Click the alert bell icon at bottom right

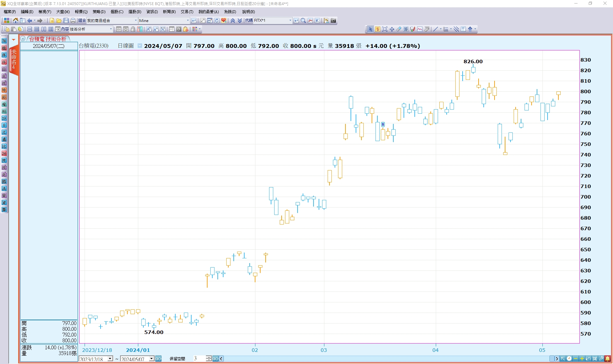608,359
